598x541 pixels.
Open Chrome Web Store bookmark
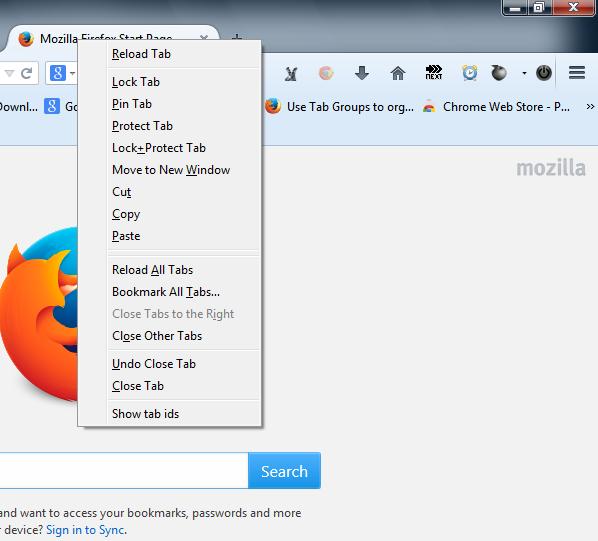(497, 107)
